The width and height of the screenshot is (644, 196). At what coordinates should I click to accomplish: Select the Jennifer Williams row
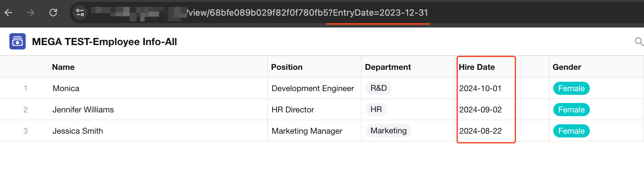pos(83,110)
